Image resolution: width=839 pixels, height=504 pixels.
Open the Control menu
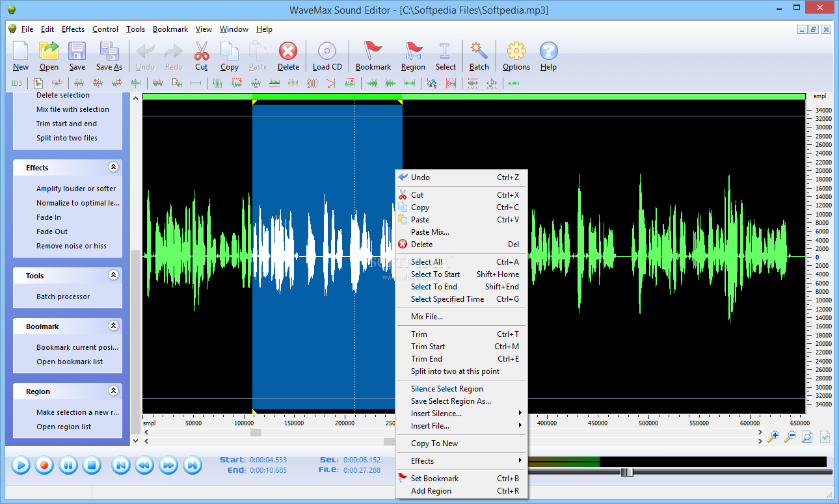(105, 29)
